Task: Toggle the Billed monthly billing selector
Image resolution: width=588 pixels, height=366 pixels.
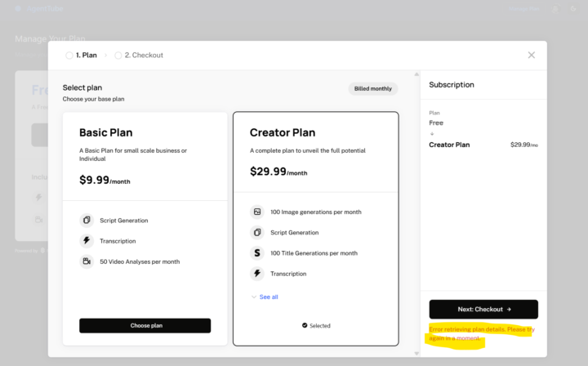Action: coord(373,88)
